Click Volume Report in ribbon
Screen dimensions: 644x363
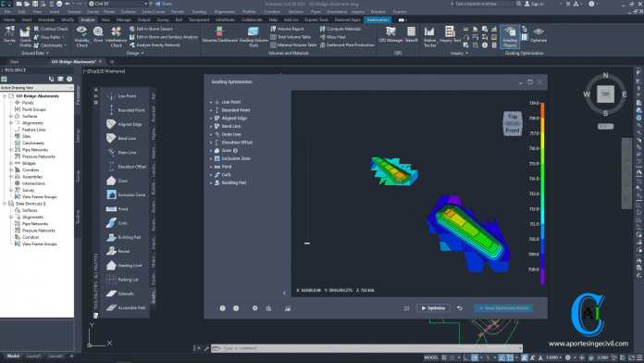(x=288, y=29)
